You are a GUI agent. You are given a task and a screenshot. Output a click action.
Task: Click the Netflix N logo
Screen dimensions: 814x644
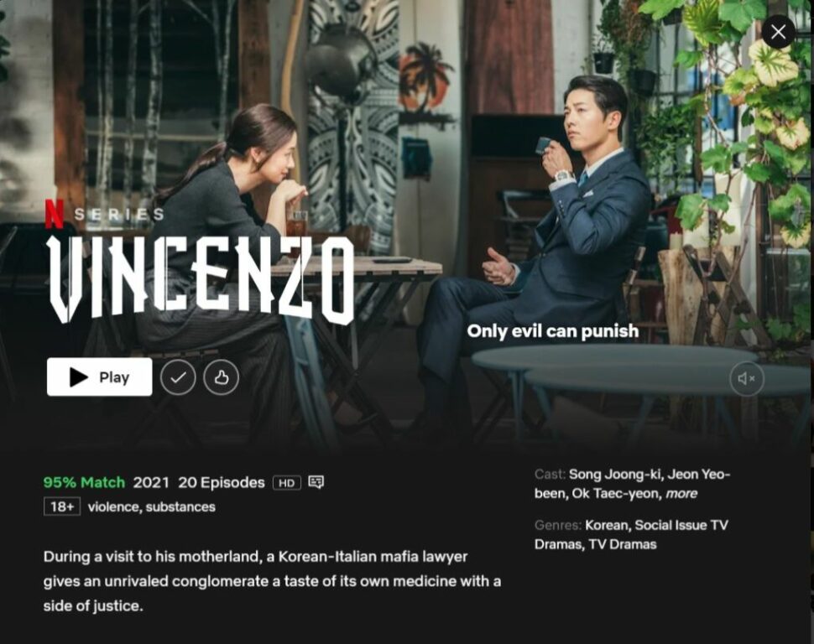point(54,214)
